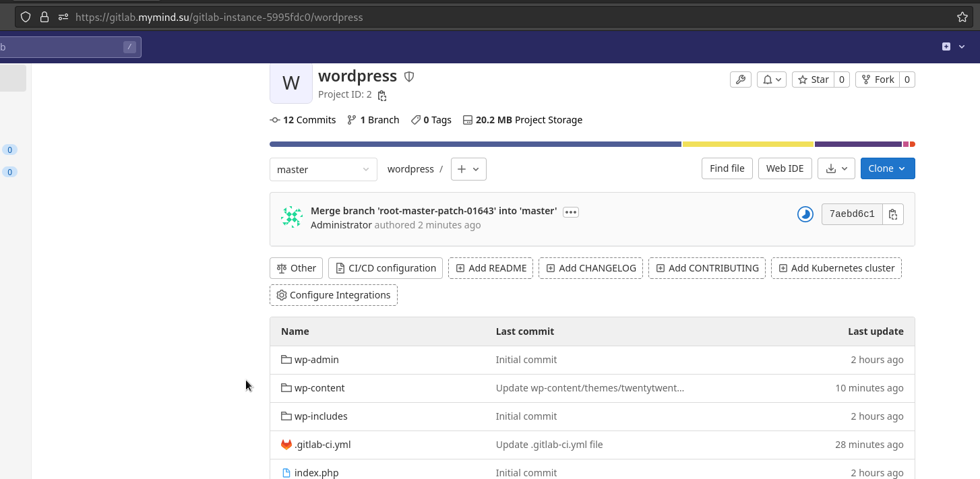Click Add CONTRIBUTING
Viewport: 980px width, 479px height.
[707, 268]
